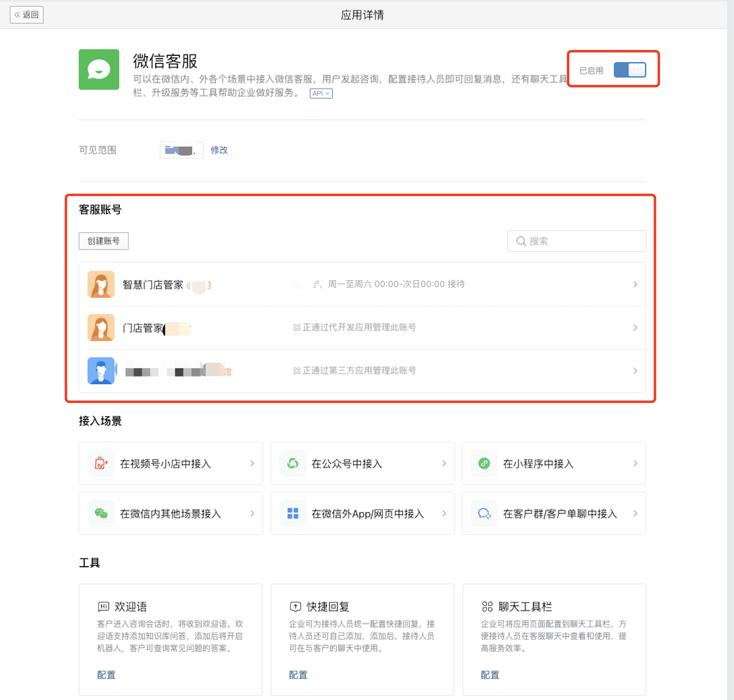The height and width of the screenshot is (700, 734).
Task: Click 正通过代开发应用管理此账号 text
Action: pos(359,327)
